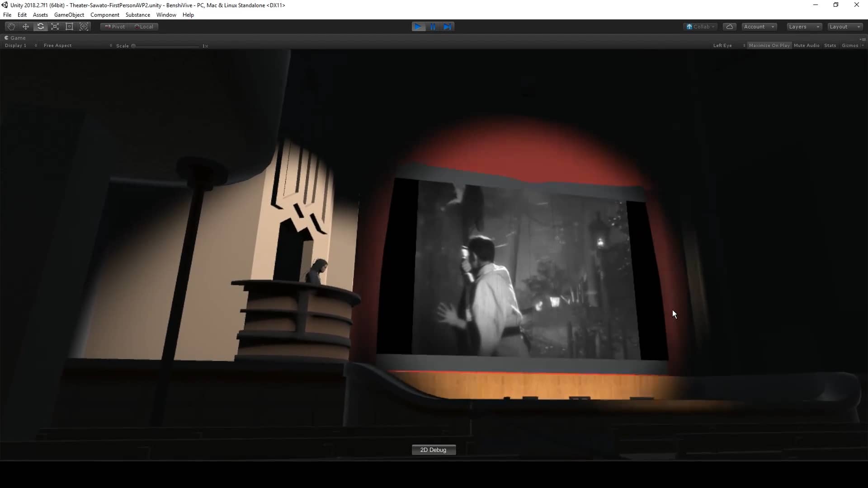Toggle Local handle rotation
868x488 pixels.
coord(144,27)
